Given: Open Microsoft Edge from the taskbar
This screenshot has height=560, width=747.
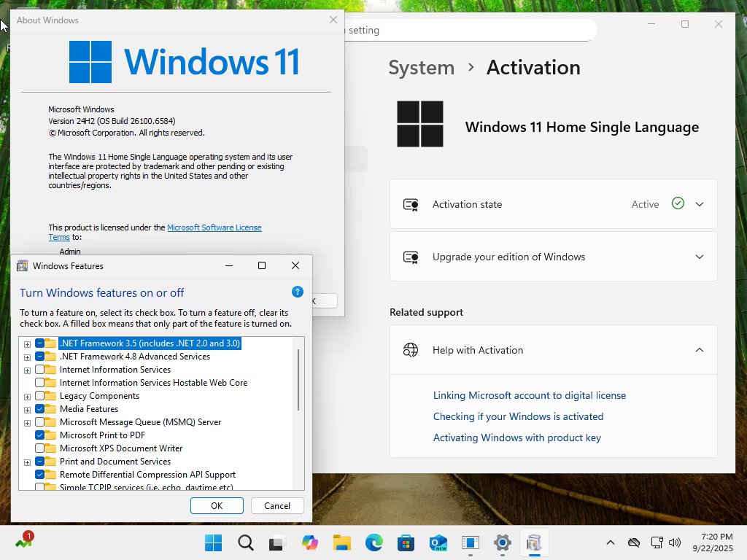Looking at the screenshot, I should [374, 542].
